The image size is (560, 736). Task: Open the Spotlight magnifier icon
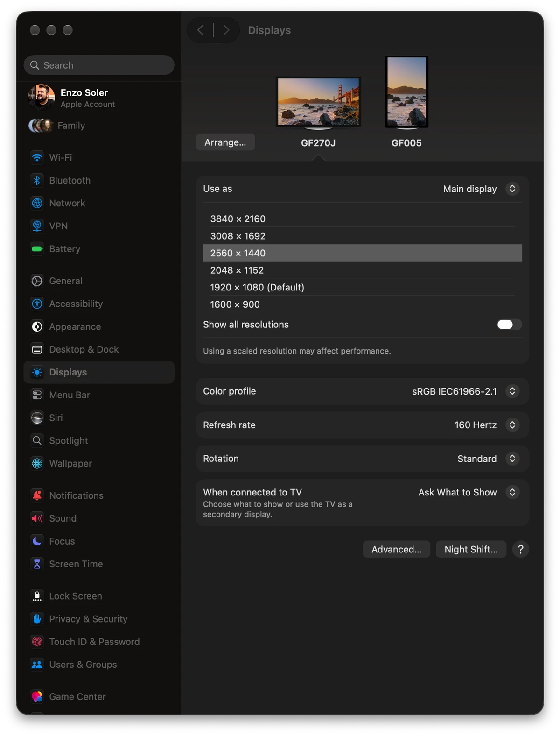pyautogui.click(x=37, y=440)
